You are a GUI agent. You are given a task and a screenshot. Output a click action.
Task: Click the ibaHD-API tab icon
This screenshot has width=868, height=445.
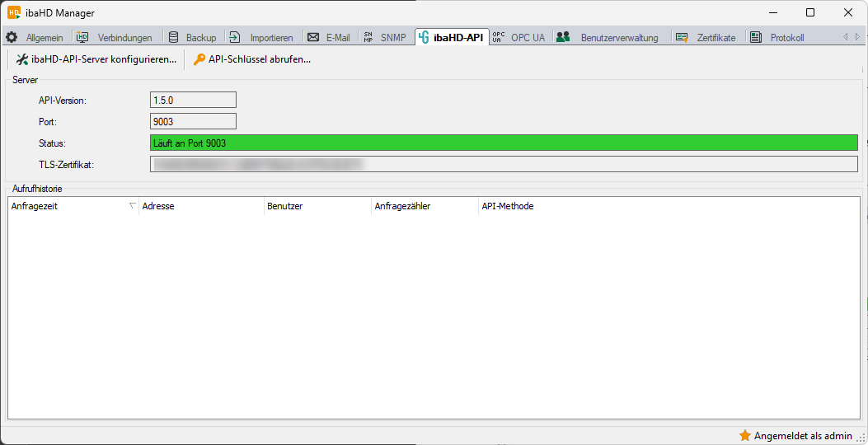point(424,37)
